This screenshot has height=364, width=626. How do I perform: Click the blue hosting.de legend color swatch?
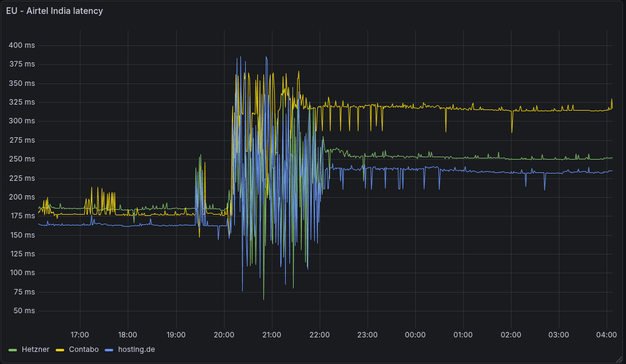[109, 349]
